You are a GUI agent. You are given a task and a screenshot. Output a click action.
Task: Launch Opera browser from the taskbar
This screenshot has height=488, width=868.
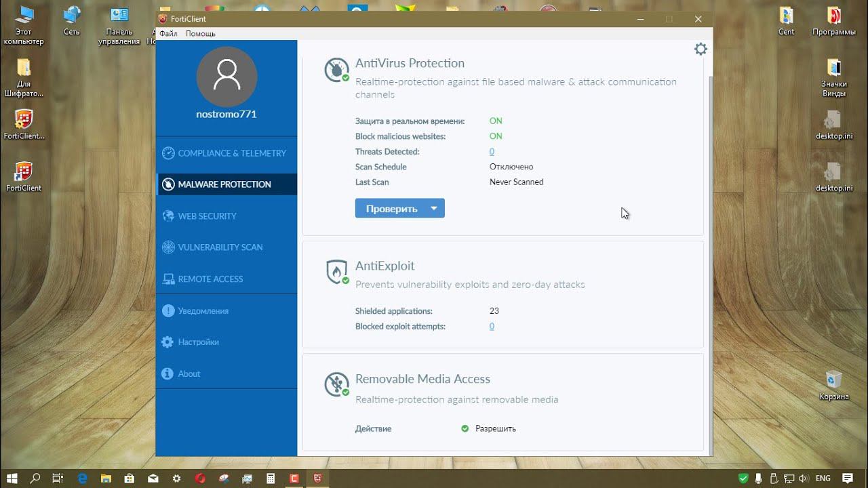[201, 478]
